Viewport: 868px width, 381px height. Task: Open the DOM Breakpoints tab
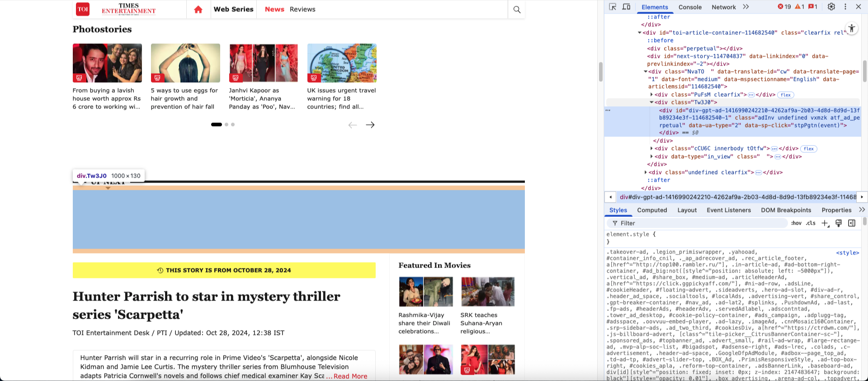[x=786, y=210]
